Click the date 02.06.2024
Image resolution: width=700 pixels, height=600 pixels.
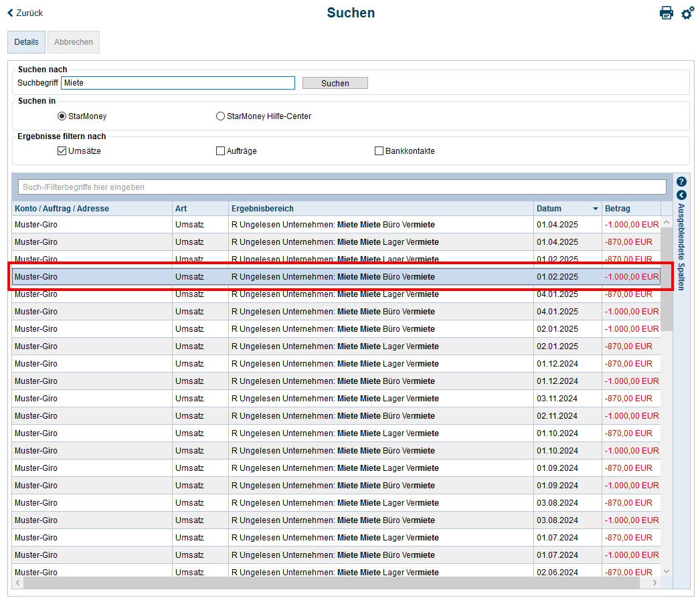(557, 572)
